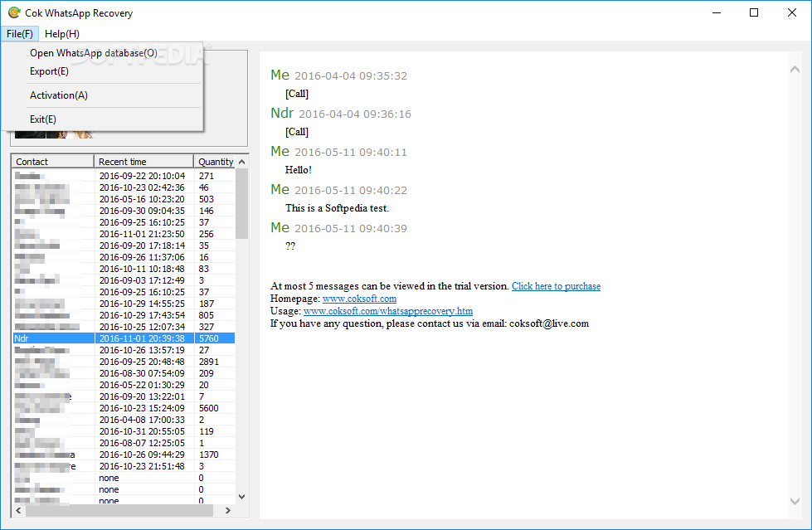Select row with time 2016-10-23 02:42:36
Image resolution: width=812 pixels, height=530 pixels.
124,187
